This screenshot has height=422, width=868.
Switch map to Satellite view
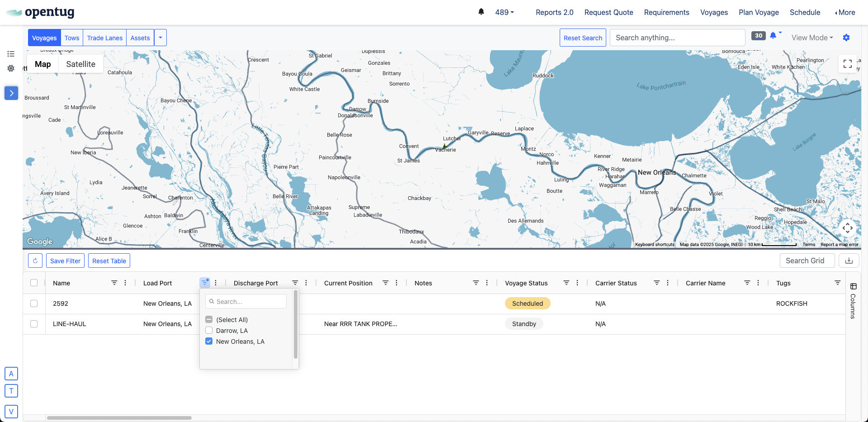(80, 64)
